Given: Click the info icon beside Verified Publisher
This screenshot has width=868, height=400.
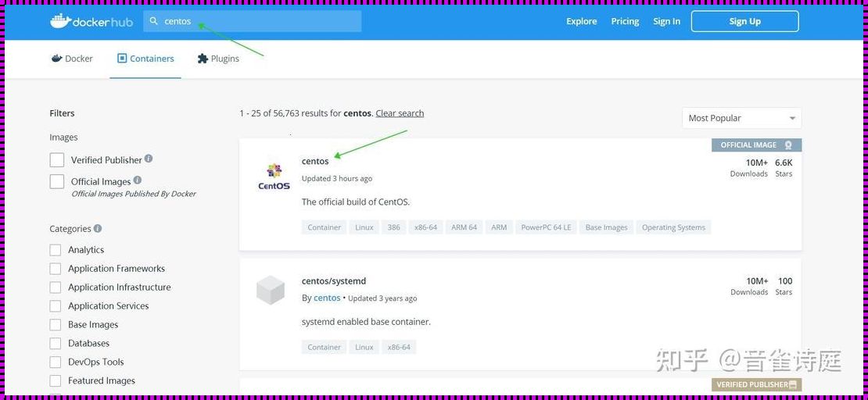Looking at the screenshot, I should pos(149,159).
